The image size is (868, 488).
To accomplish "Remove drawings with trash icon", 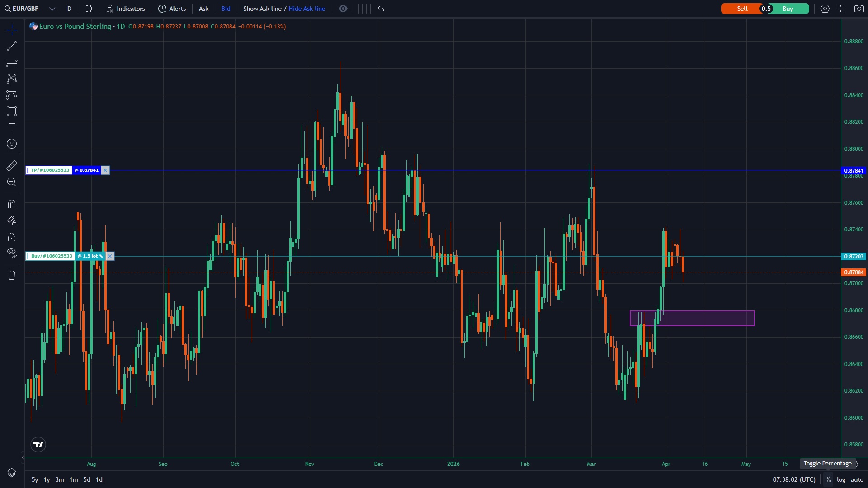I will 12,275.
